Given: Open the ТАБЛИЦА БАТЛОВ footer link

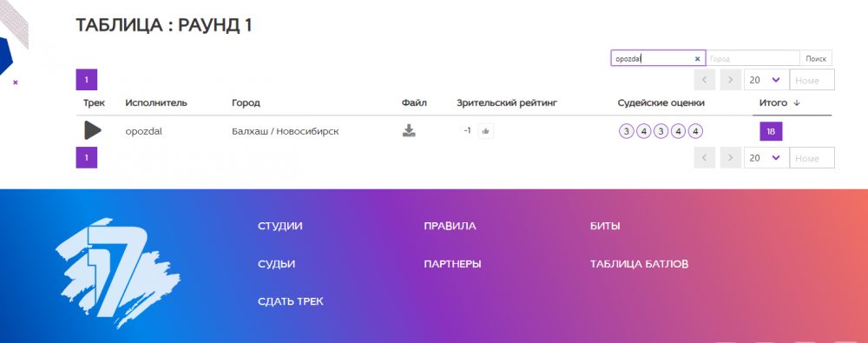Looking at the screenshot, I should pyautogui.click(x=640, y=264).
